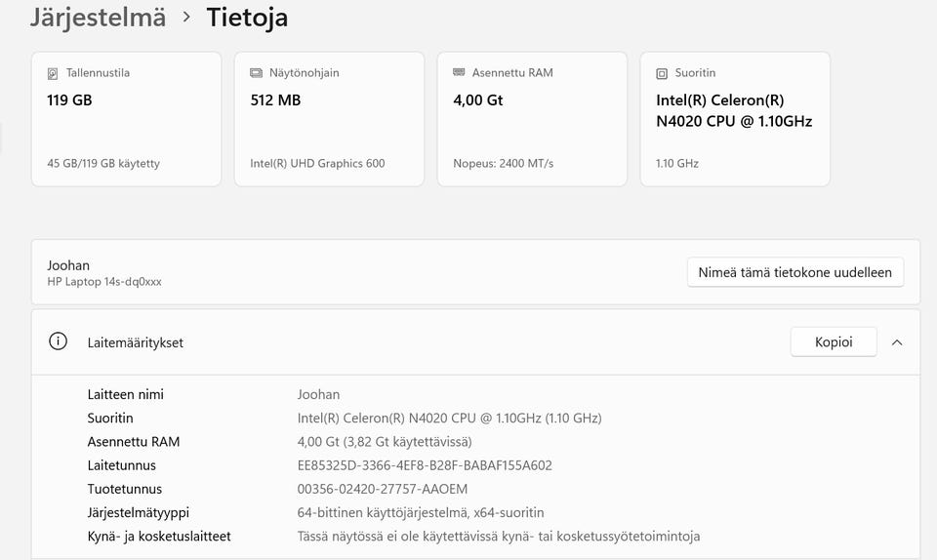
Task: Open the Näytönohjain graphics card tile
Action: tap(329, 119)
